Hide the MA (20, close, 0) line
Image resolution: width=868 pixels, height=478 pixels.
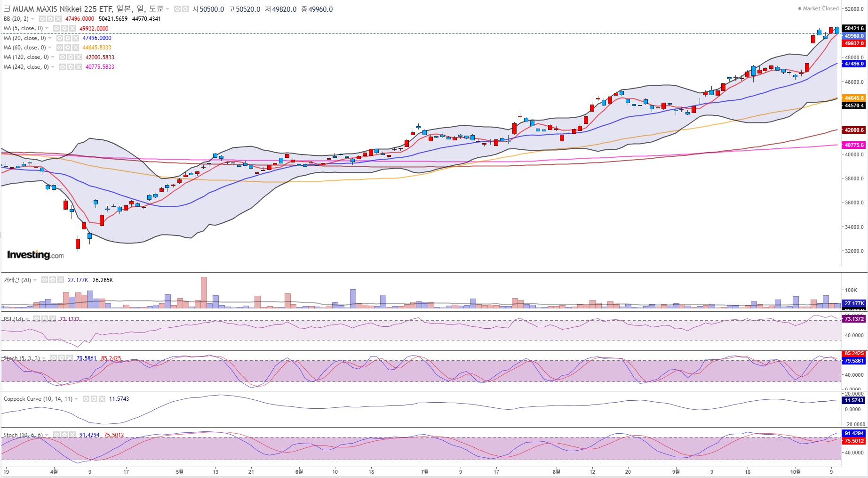59,38
